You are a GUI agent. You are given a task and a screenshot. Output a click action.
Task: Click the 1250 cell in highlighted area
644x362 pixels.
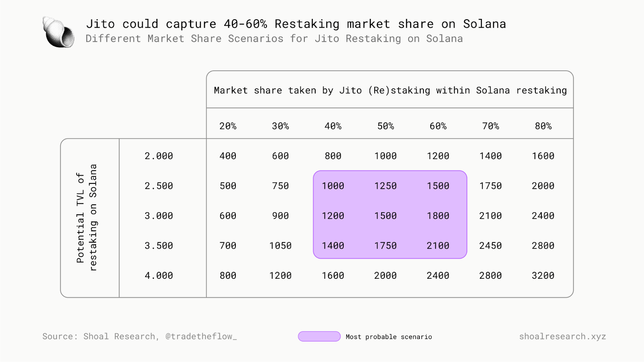click(x=386, y=186)
